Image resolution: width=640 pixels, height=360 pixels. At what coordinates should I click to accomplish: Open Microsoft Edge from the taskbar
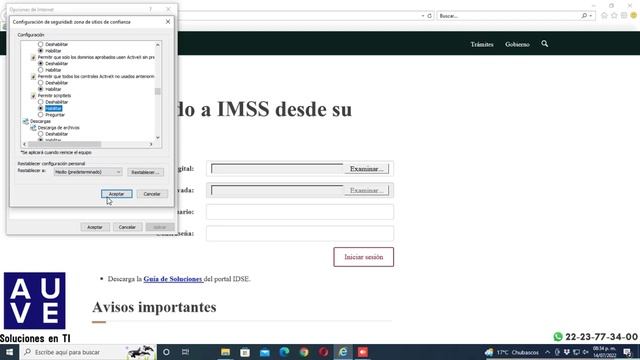(284, 352)
